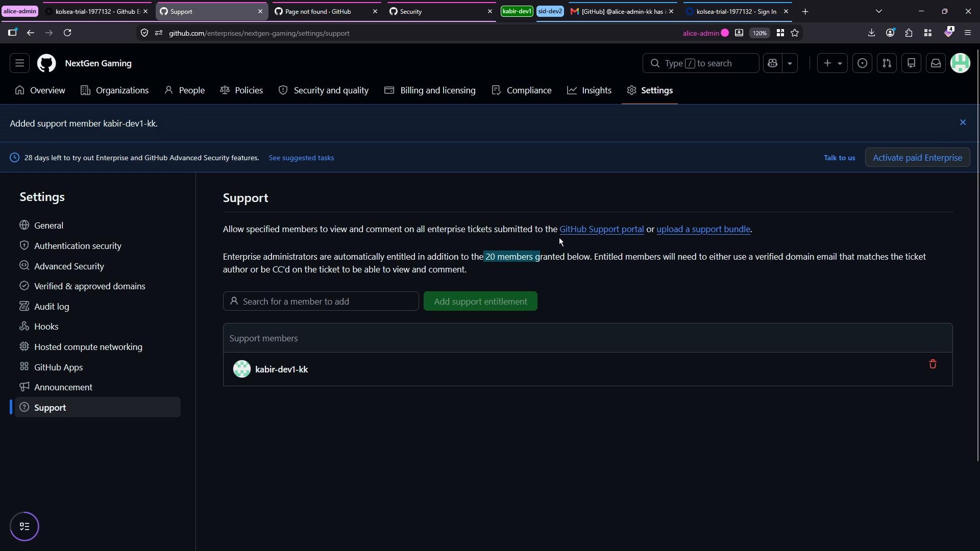Click the GitHub Octocat logo
Screen dimensions: 980x551
point(46,63)
